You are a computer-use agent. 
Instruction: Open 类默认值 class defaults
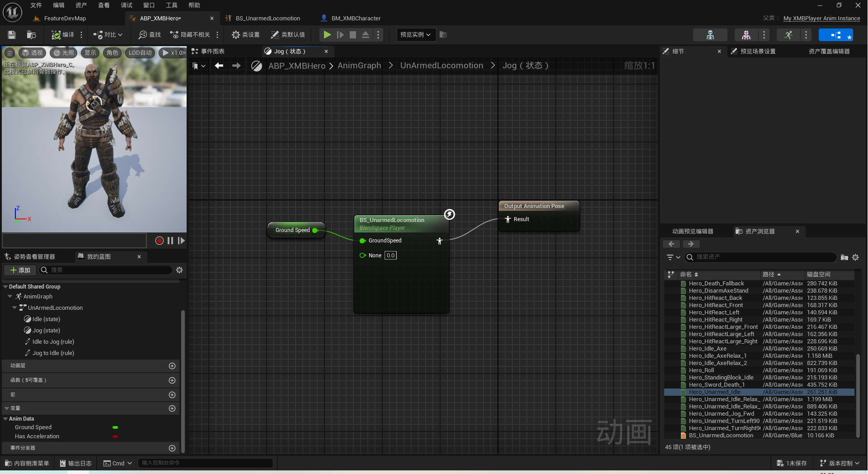coord(288,35)
